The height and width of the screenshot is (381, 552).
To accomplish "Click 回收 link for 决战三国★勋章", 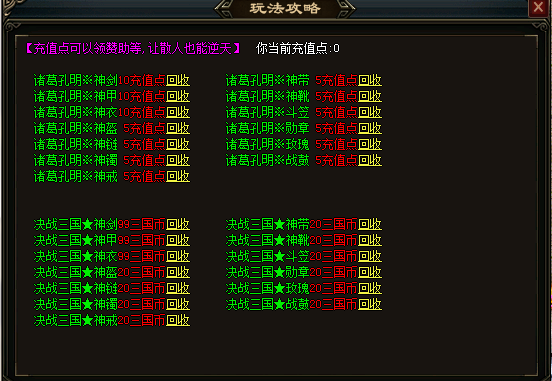I will point(370,272).
